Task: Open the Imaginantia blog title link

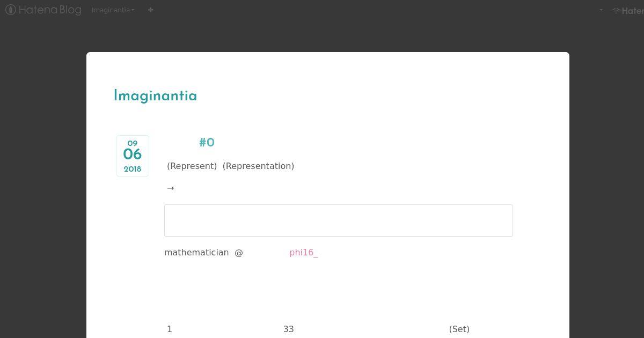Action: pyautogui.click(x=155, y=96)
